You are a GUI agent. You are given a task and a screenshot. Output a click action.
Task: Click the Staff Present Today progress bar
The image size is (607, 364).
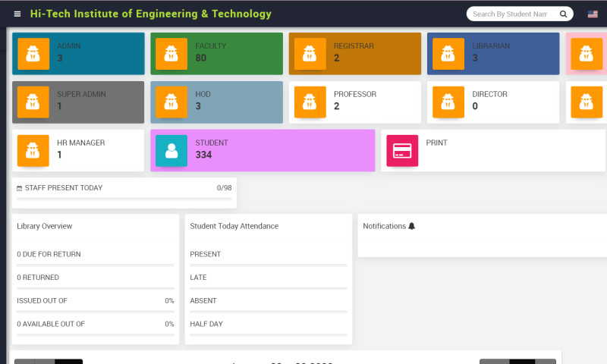point(124,199)
